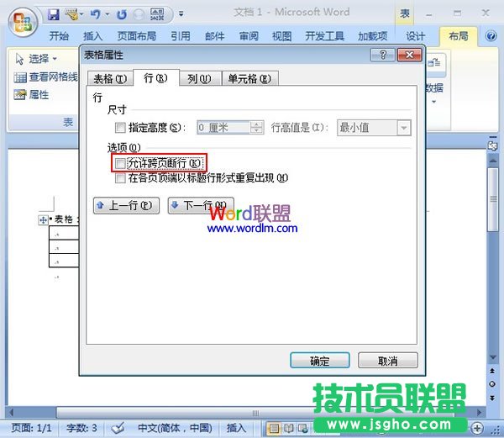
Task: Redo the last action
Action: (122, 14)
